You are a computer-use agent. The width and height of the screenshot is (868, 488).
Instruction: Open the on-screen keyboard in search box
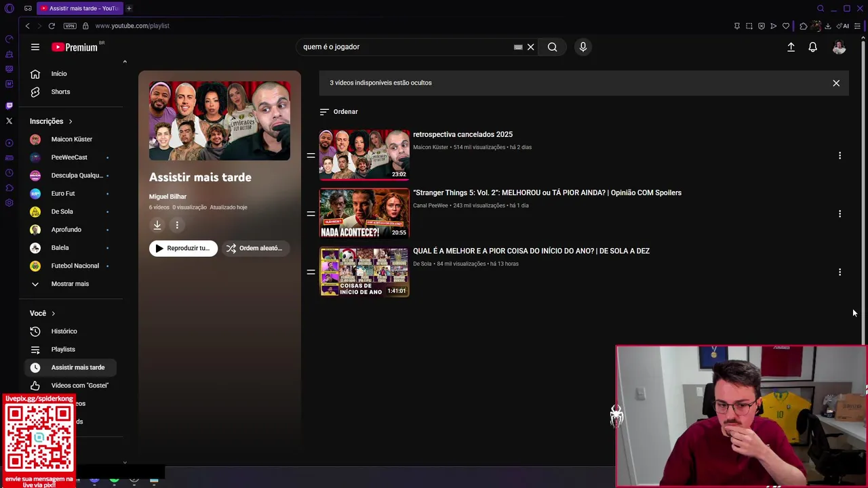(x=518, y=47)
